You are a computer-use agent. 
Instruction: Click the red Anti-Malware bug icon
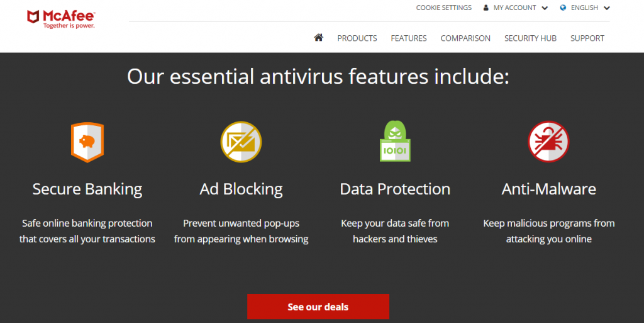point(548,142)
